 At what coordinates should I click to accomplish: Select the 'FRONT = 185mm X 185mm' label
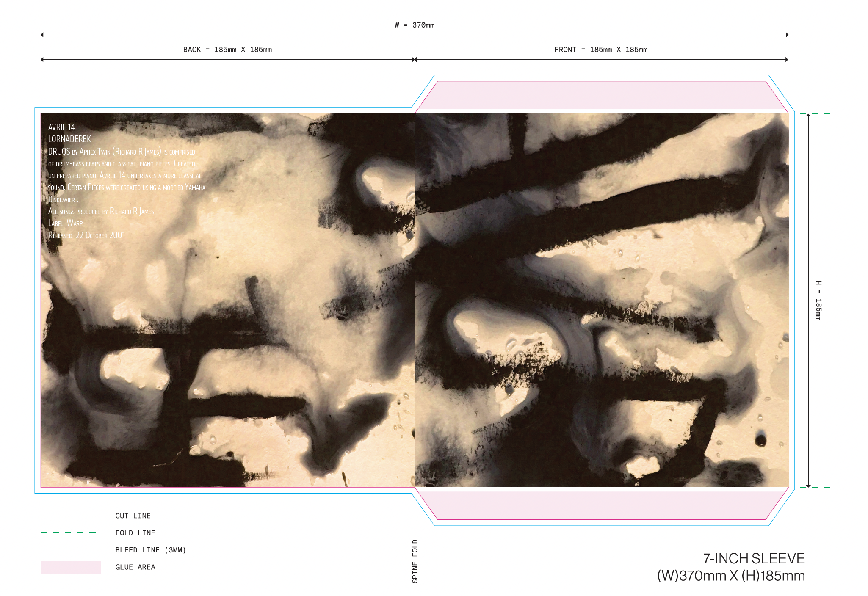pyautogui.click(x=600, y=50)
